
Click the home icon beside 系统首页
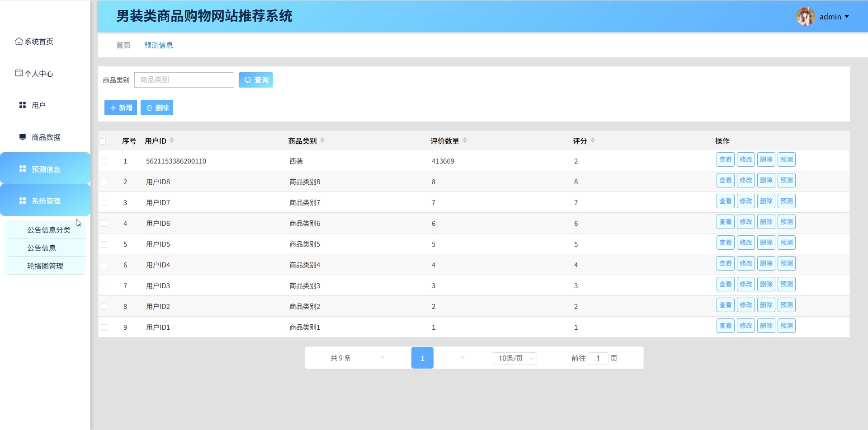click(x=19, y=42)
